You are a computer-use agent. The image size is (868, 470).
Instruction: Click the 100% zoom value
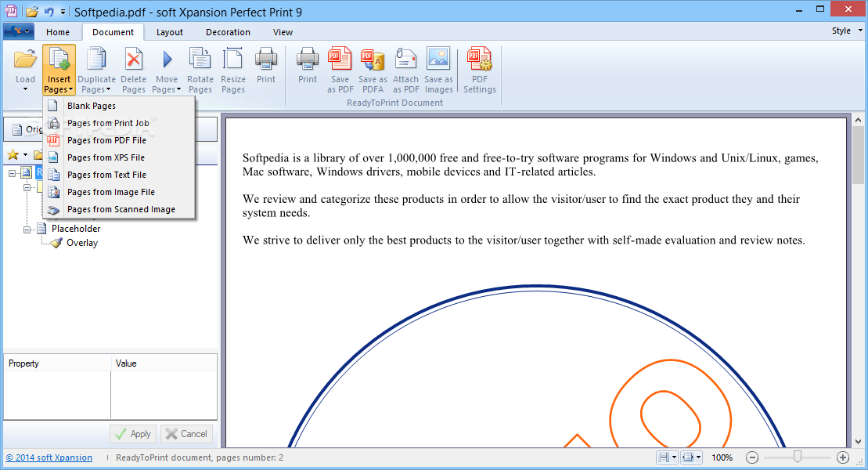[x=722, y=457]
